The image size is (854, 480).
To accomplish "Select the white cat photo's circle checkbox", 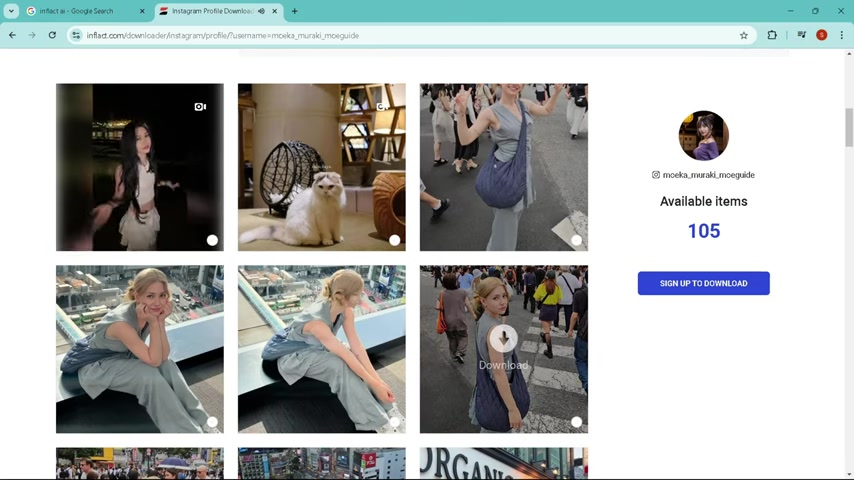I will pos(394,240).
